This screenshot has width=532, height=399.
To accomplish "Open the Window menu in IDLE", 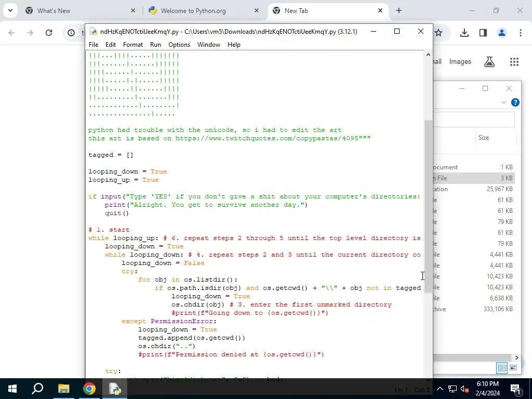I will pyautogui.click(x=209, y=45).
